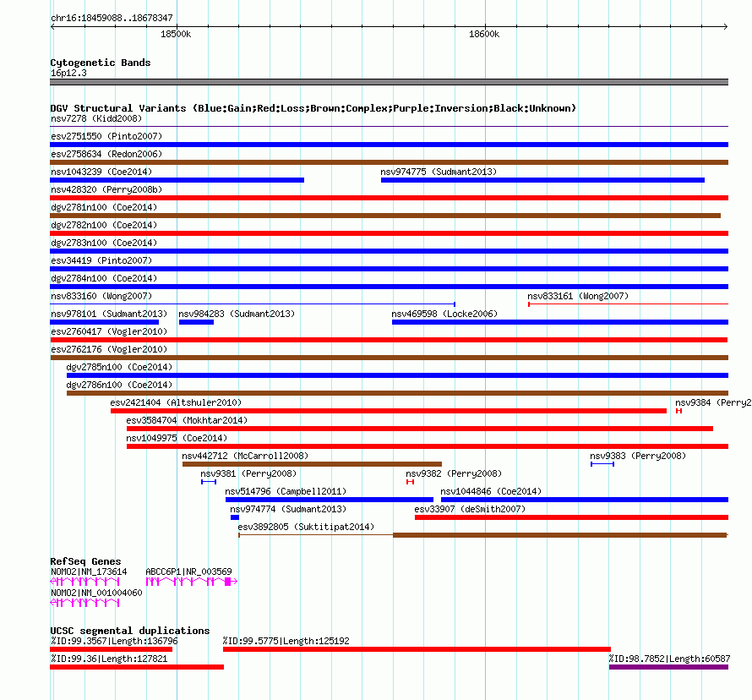752x700 pixels.
Task: Click the nsv1043239 (Coe2014) blue bar
Action: click(x=177, y=180)
